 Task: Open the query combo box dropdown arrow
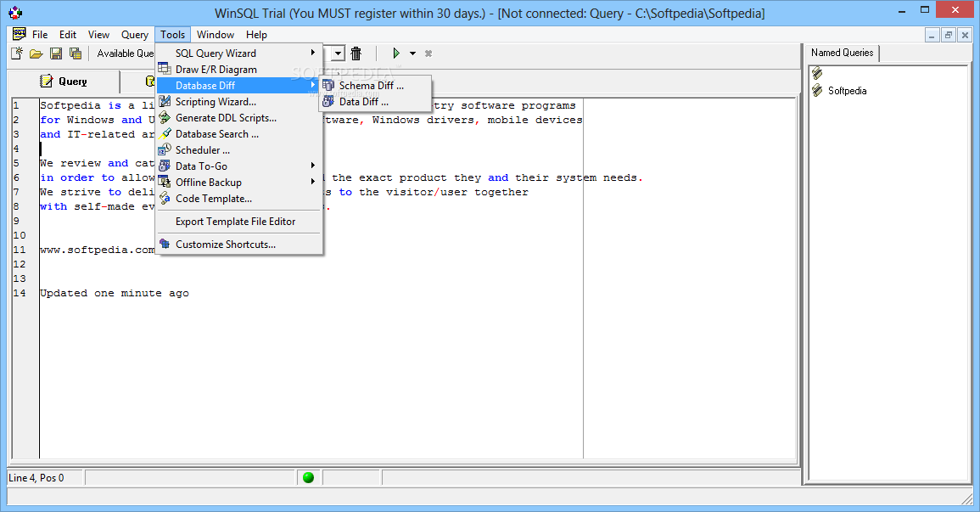click(x=338, y=53)
